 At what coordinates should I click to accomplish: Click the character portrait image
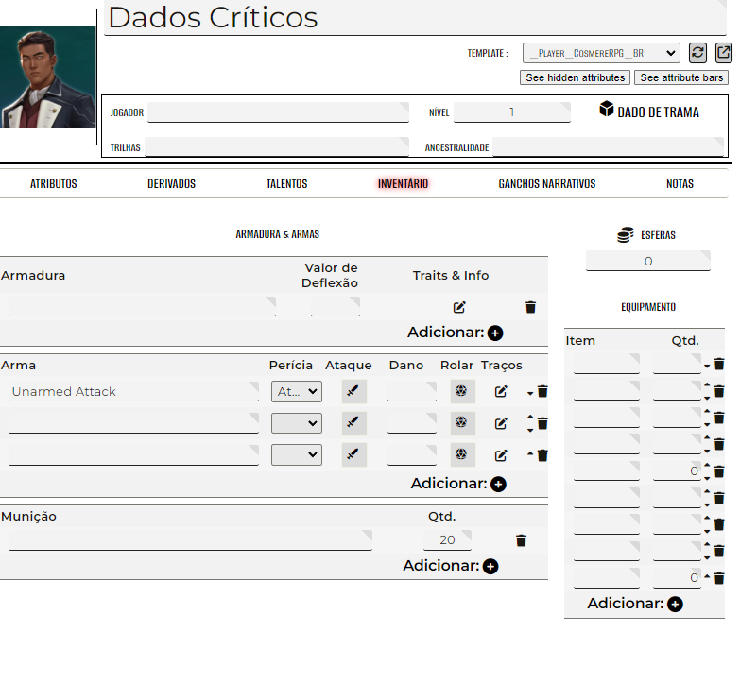point(47,77)
